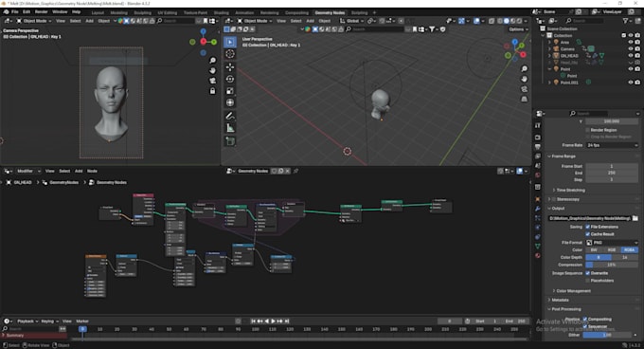This screenshot has width=644, height=349.
Task: Open Material properties tab icon
Action: [x=538, y=256]
